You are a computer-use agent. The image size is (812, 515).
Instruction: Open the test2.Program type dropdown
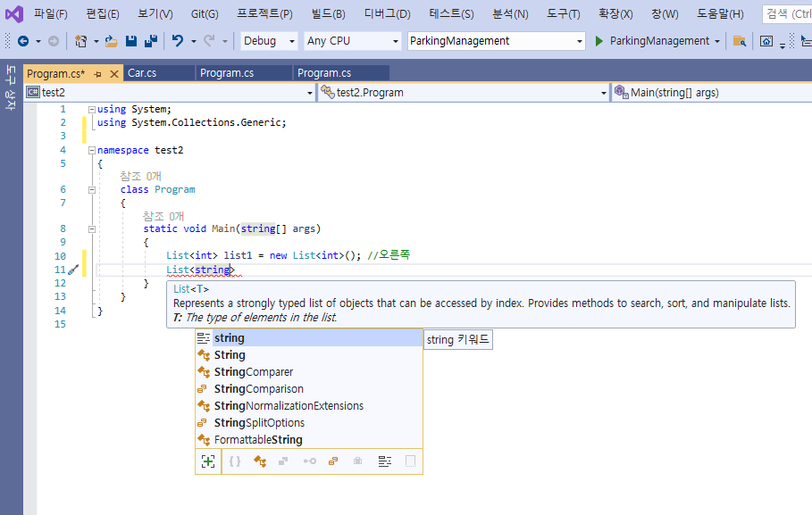(603, 93)
